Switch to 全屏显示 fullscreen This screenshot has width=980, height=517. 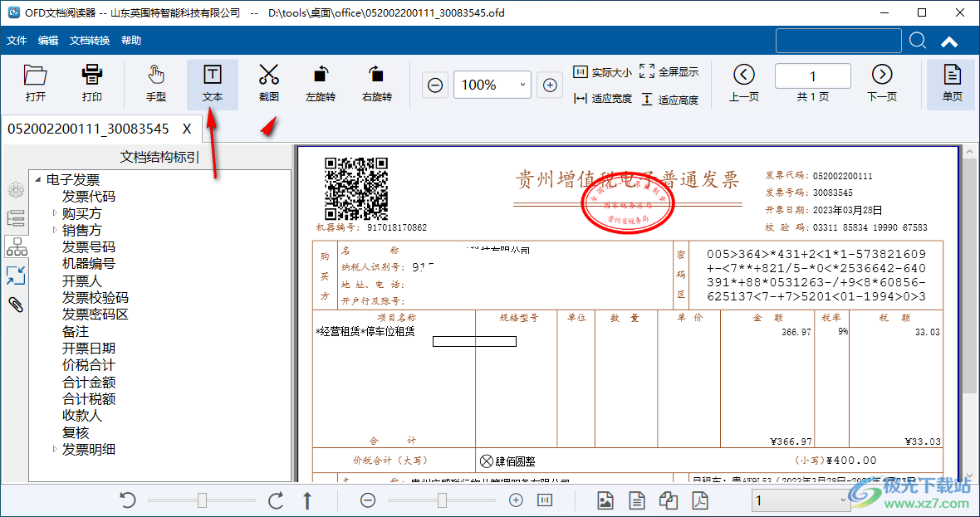(x=669, y=72)
